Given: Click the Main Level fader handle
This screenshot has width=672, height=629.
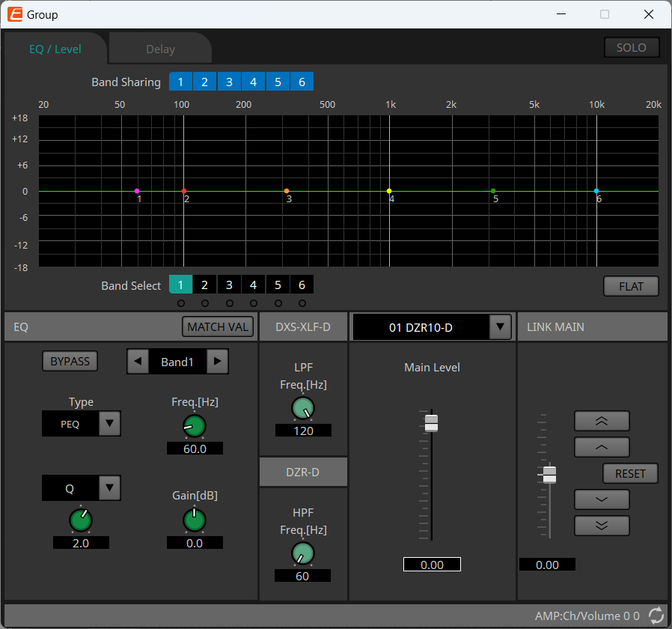Looking at the screenshot, I should click(431, 423).
